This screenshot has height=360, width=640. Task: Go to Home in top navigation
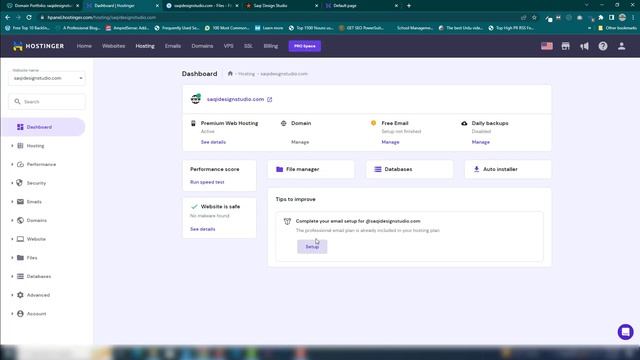[84, 46]
